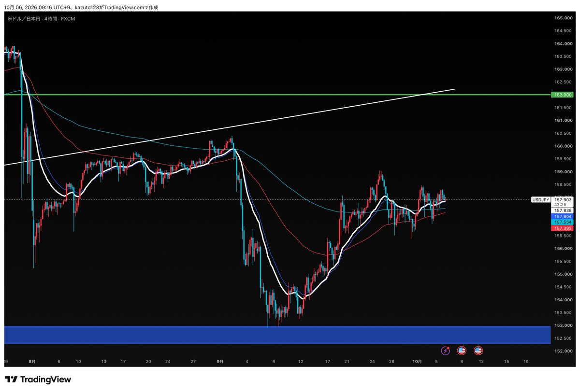Click the 155.000 price axis label
The image size is (580, 392).
coord(563,274)
